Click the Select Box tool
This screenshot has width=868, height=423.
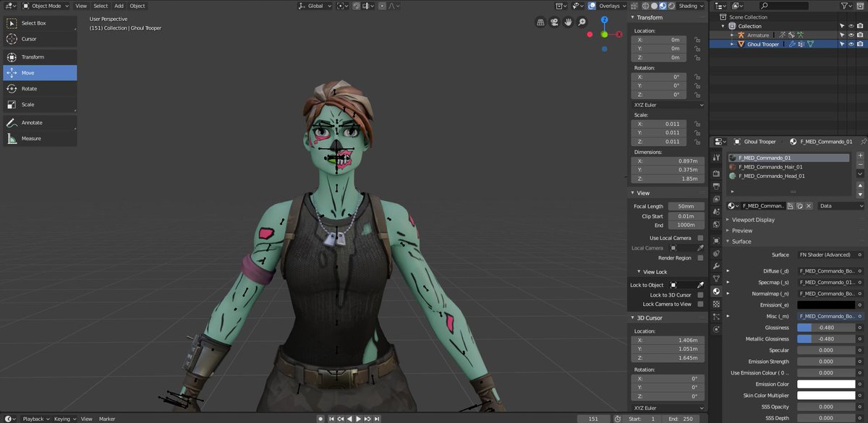pyautogui.click(x=40, y=23)
